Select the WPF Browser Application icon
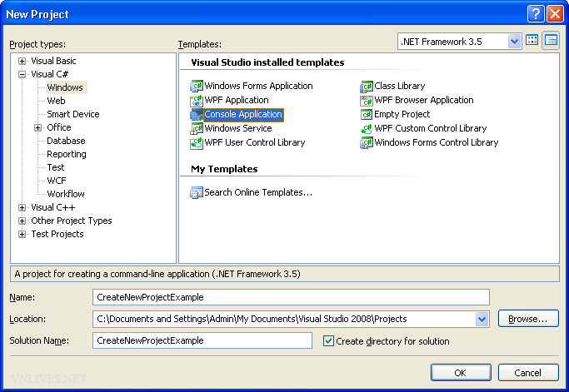This screenshot has width=569, height=392. point(367,100)
